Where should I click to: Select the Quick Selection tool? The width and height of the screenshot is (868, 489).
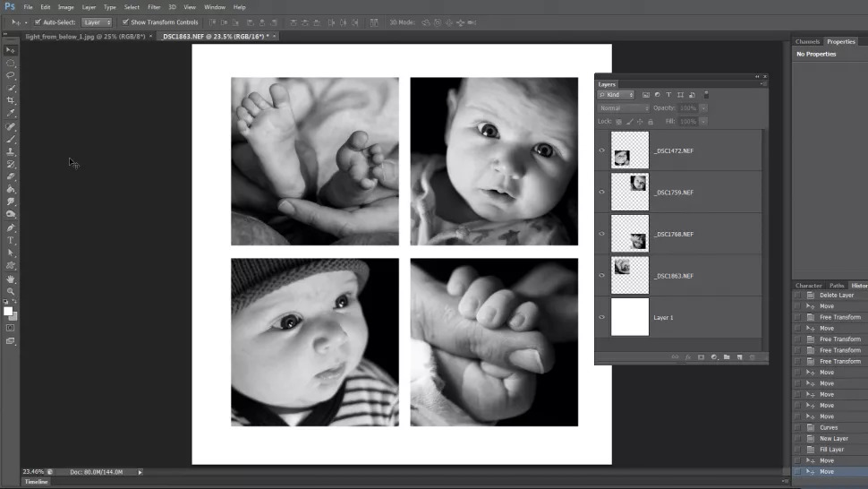11,88
